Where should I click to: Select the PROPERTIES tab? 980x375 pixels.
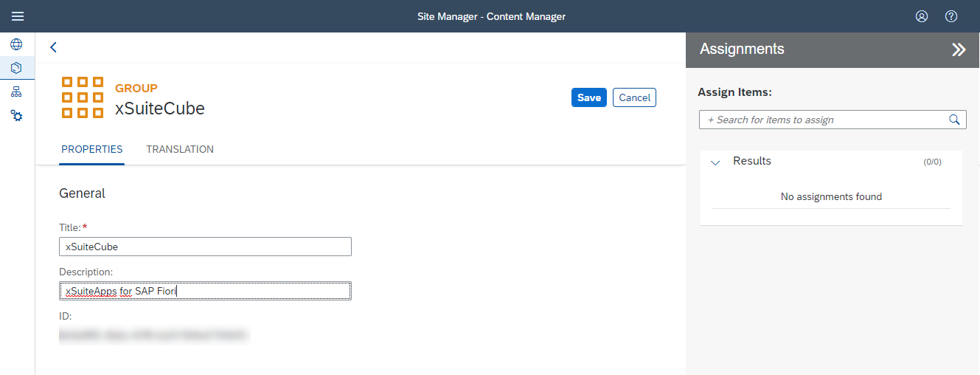coord(91,149)
